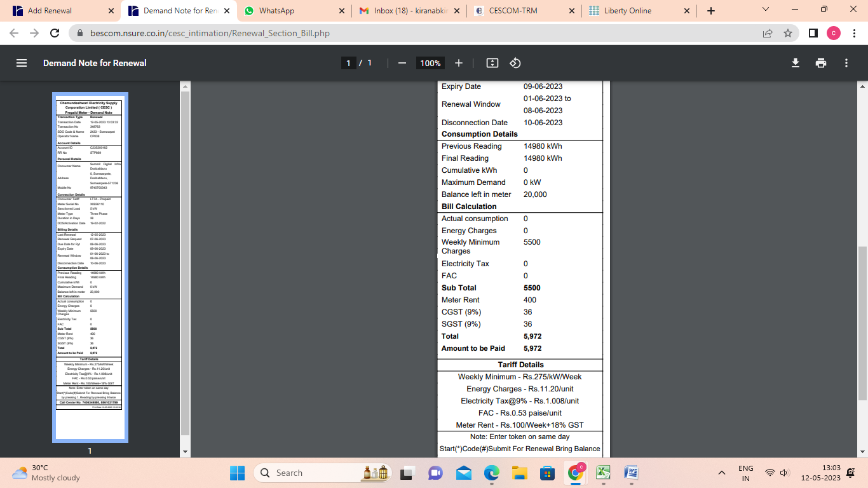Open Excel from the taskbar
868x488 pixels.
[x=603, y=473]
